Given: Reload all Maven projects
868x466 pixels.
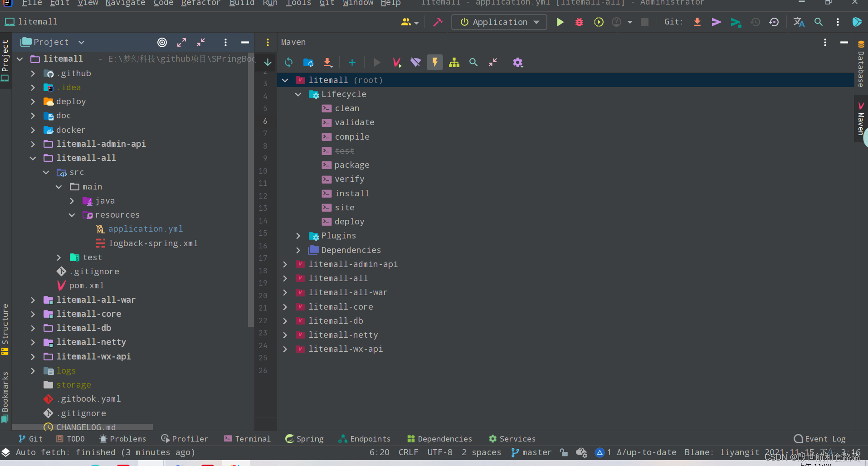Looking at the screenshot, I should pyautogui.click(x=289, y=63).
